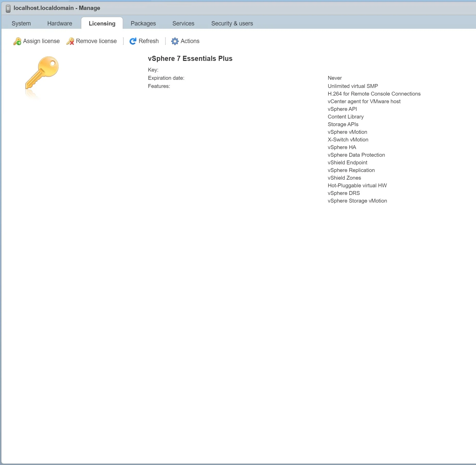Go to the Packages tab
Viewport: 476px width, 465px height.
(143, 23)
